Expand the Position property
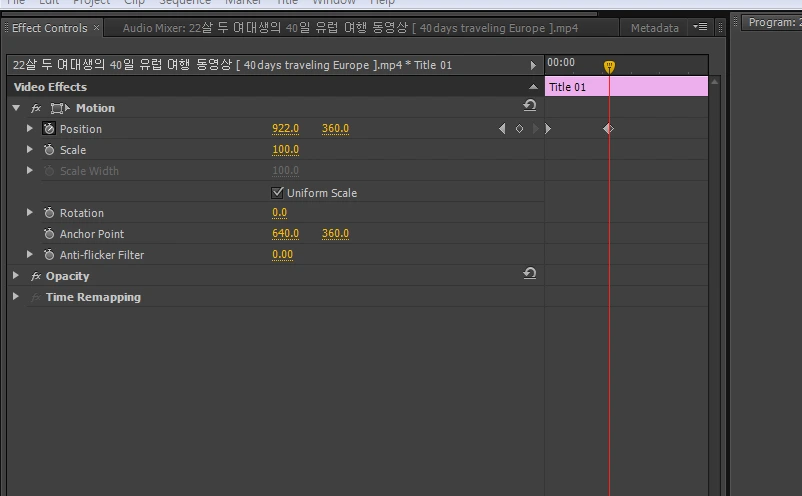 point(30,128)
